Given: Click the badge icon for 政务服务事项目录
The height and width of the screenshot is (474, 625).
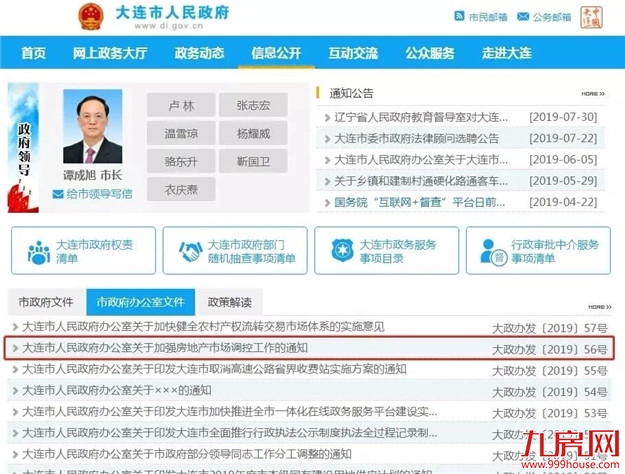Looking at the screenshot, I should (x=342, y=250).
